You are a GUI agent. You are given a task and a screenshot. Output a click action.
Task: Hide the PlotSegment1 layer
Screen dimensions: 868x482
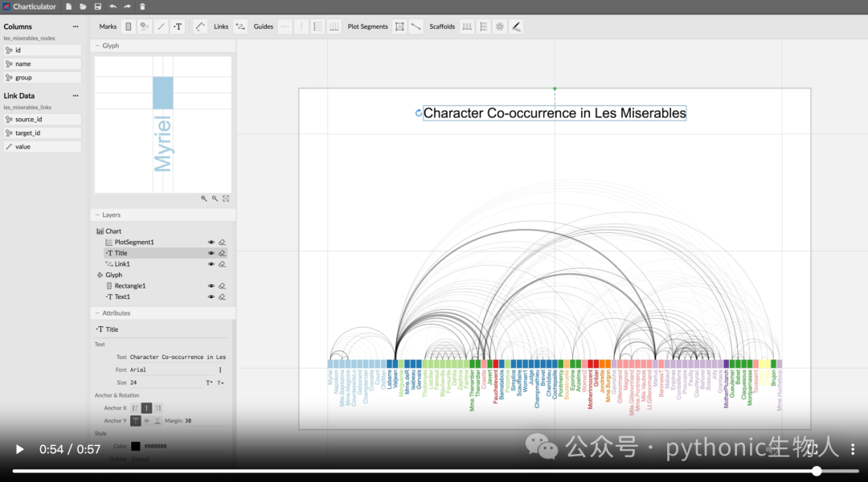pos(211,243)
